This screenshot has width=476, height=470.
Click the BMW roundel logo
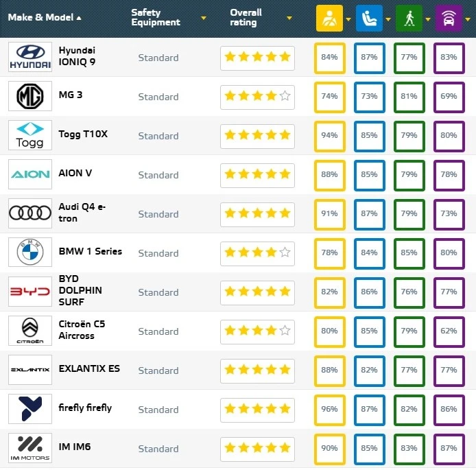click(x=30, y=252)
